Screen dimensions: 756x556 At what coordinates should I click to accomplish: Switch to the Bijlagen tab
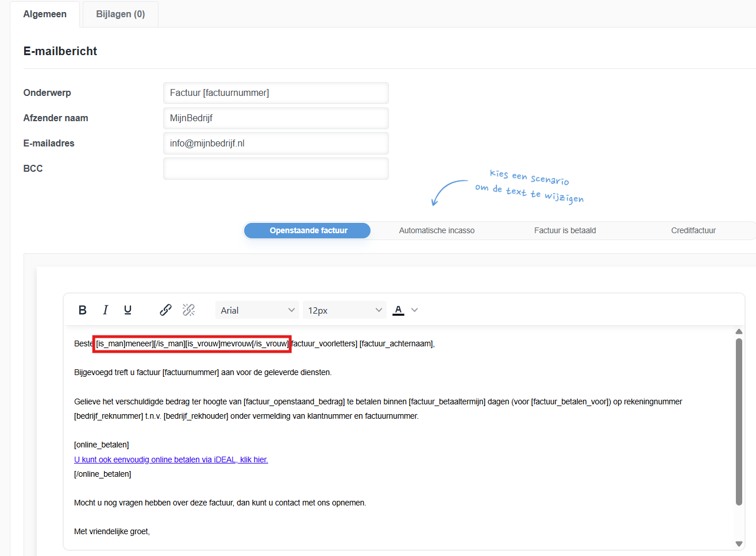[x=119, y=14]
